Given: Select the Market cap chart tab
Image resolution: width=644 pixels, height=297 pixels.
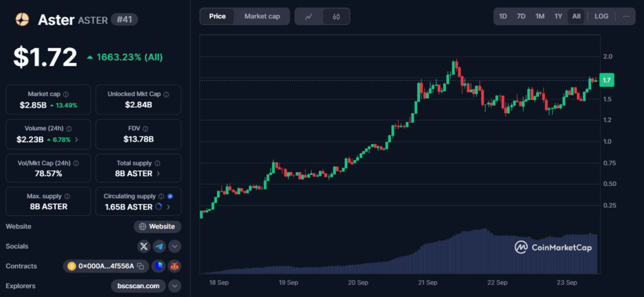Looking at the screenshot, I should click(x=262, y=16).
